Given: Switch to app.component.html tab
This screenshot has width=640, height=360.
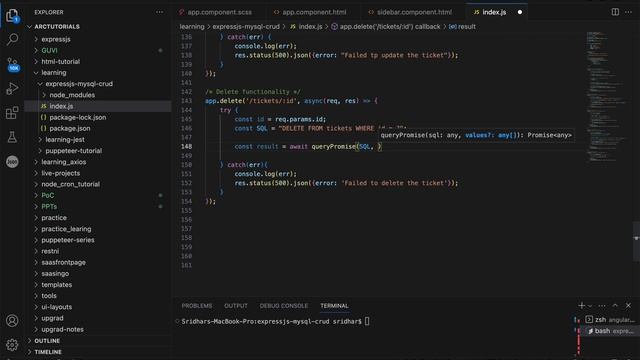Looking at the screenshot, I should click(313, 12).
